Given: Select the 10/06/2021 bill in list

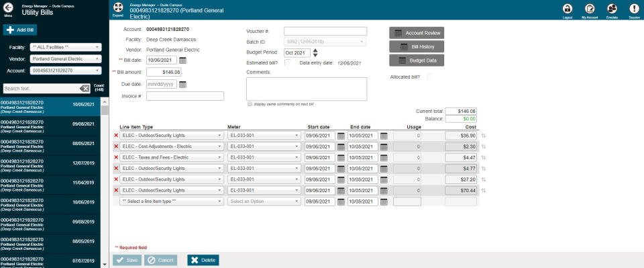Looking at the screenshot, I should pyautogui.click(x=50, y=107).
